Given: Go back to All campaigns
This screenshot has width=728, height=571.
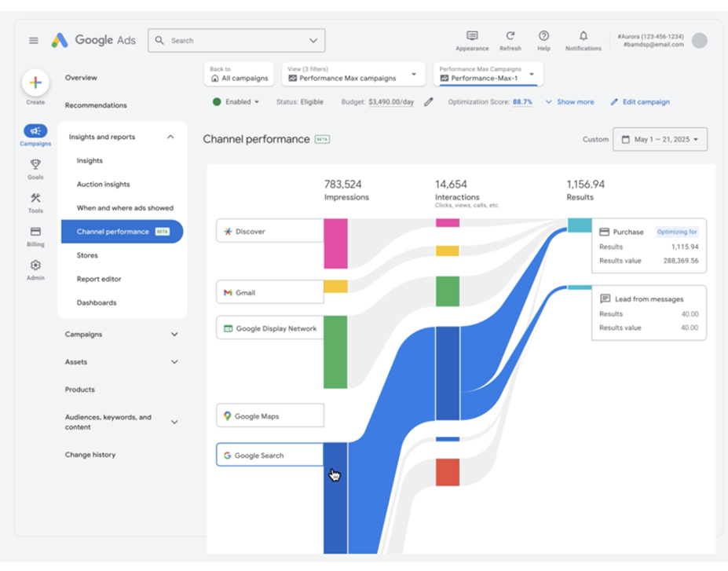Looking at the screenshot, I should (239, 75).
